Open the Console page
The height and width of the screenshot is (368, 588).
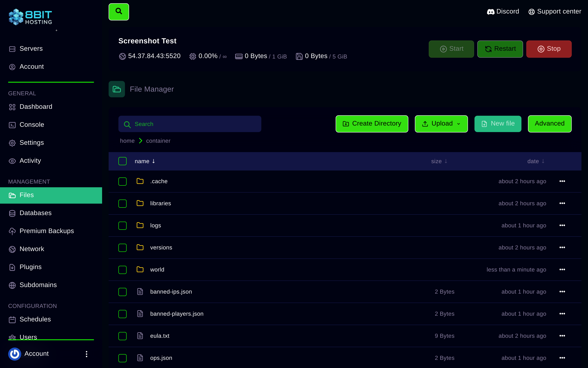point(26,125)
